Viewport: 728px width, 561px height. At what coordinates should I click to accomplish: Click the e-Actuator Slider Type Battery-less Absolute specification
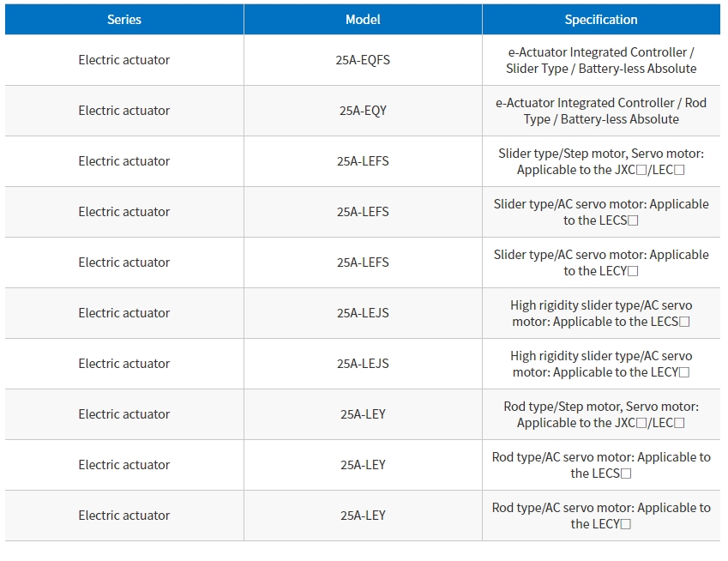click(x=601, y=60)
